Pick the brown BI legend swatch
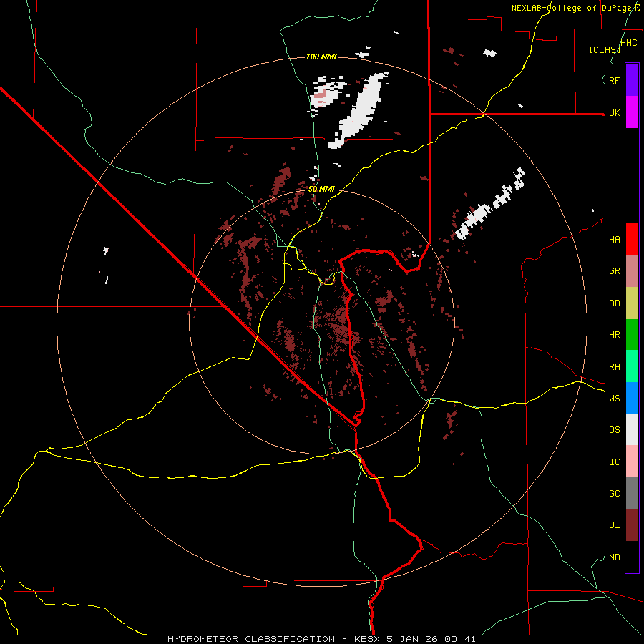 (632, 525)
